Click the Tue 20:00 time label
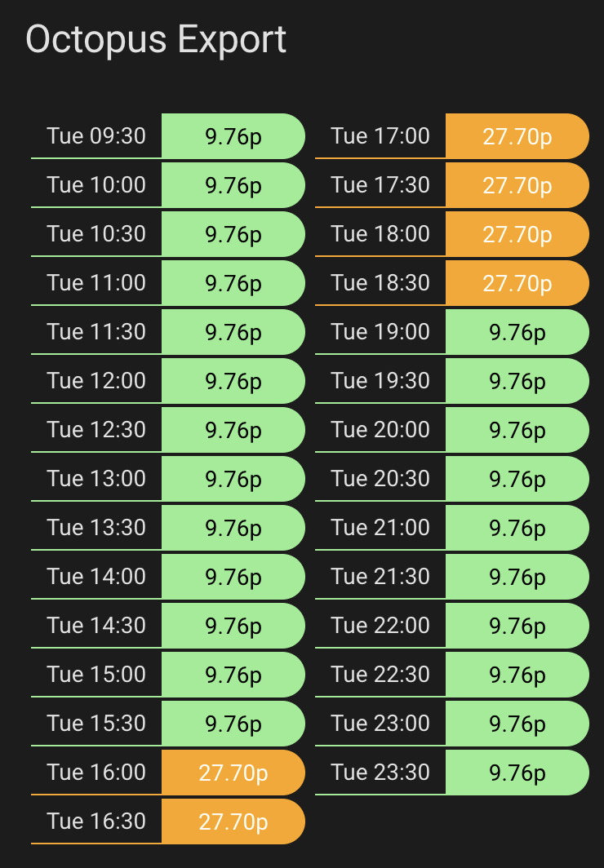This screenshot has height=868, width=604. 380,429
